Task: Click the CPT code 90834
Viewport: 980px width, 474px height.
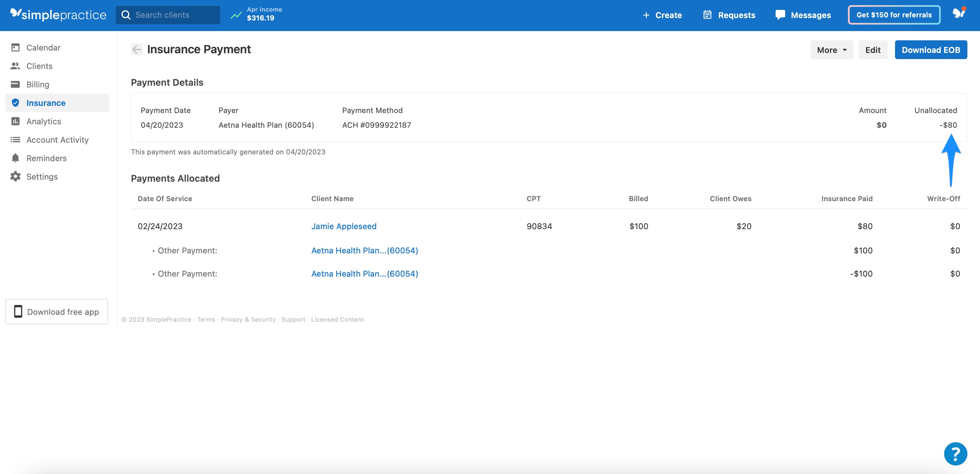Action: (x=539, y=226)
